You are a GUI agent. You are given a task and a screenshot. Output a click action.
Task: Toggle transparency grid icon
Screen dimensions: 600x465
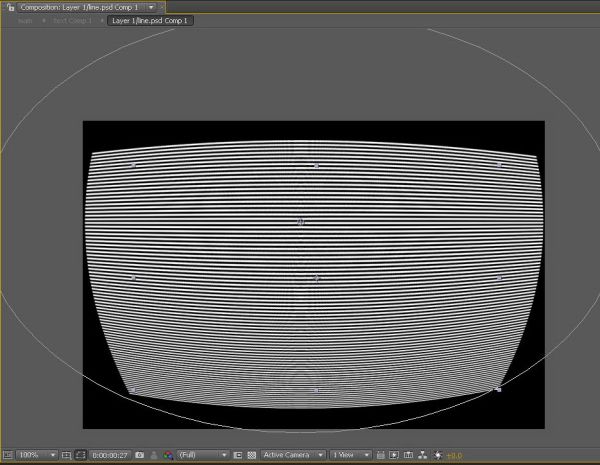[251, 455]
